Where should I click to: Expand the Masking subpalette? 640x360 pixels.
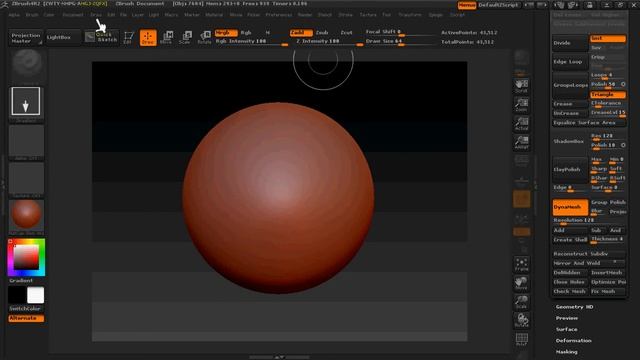point(567,351)
